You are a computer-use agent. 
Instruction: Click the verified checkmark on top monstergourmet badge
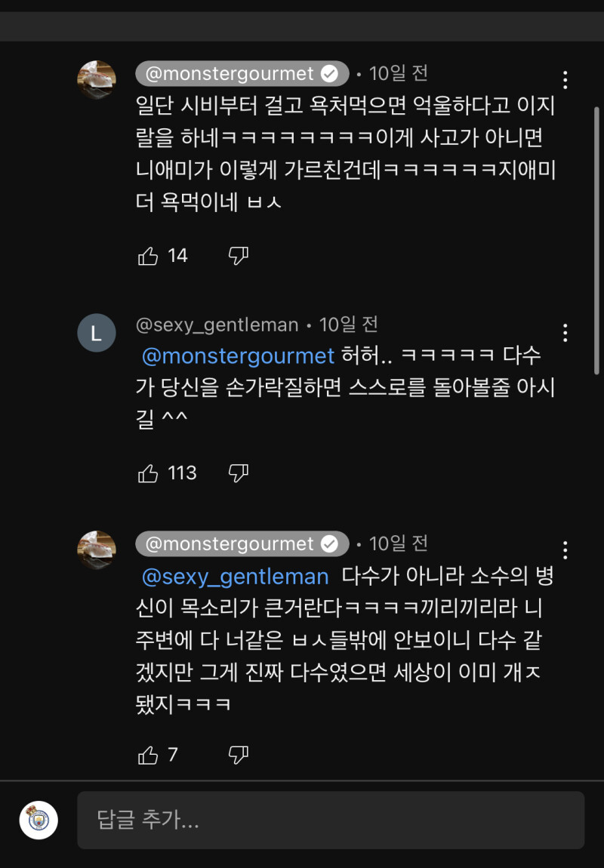click(330, 74)
